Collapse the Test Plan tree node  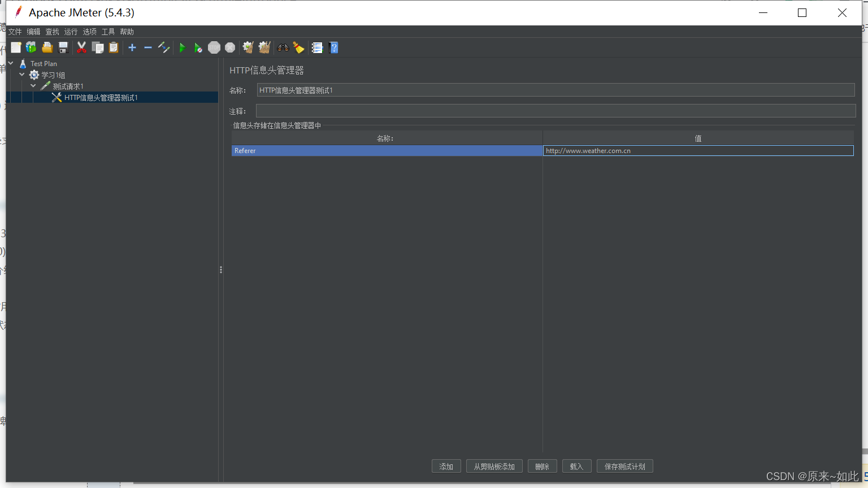11,63
